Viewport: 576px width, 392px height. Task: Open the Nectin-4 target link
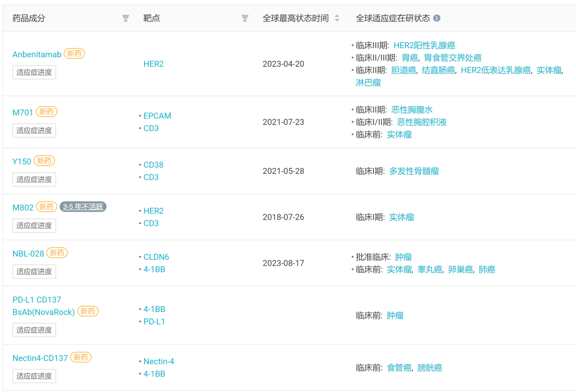click(159, 362)
